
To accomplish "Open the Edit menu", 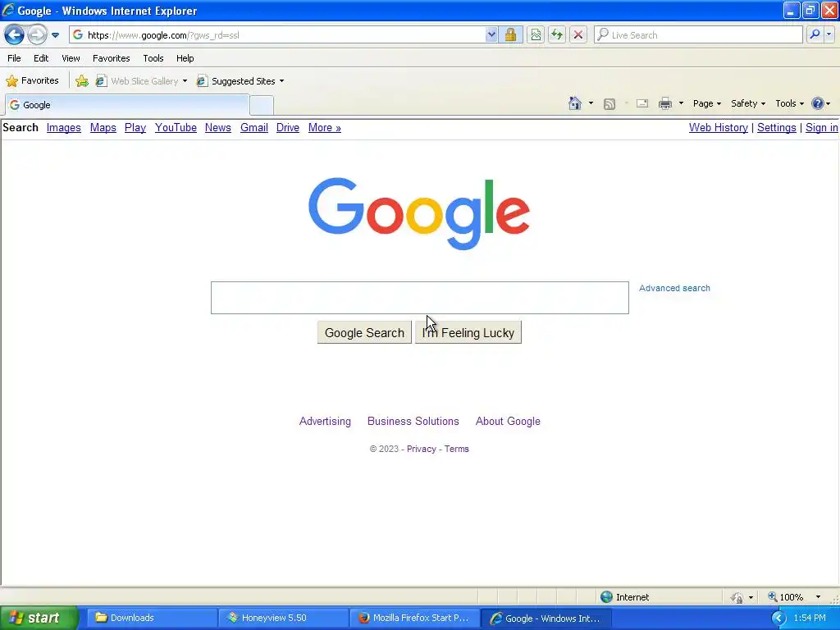I will click(x=41, y=58).
